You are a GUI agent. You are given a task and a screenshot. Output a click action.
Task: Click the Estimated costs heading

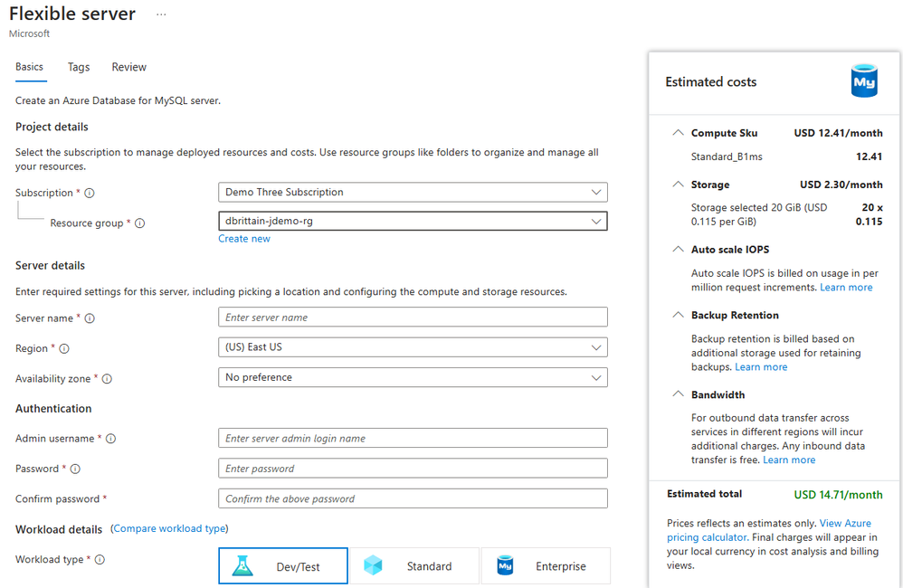[710, 81]
